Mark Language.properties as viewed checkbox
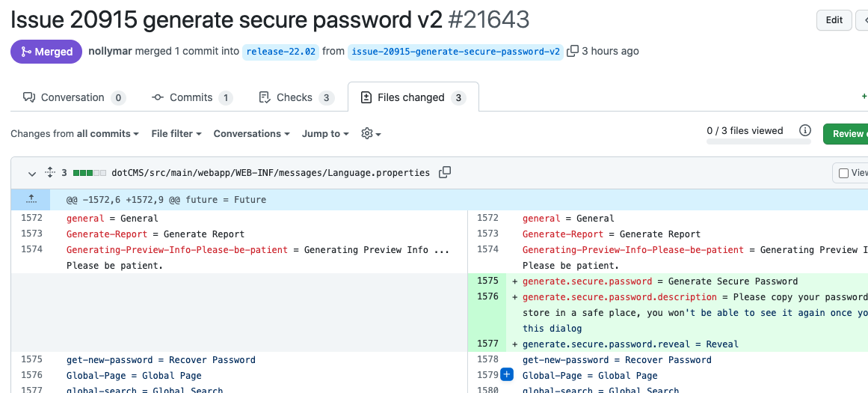Screen dimensions: 868x393 tap(843, 173)
